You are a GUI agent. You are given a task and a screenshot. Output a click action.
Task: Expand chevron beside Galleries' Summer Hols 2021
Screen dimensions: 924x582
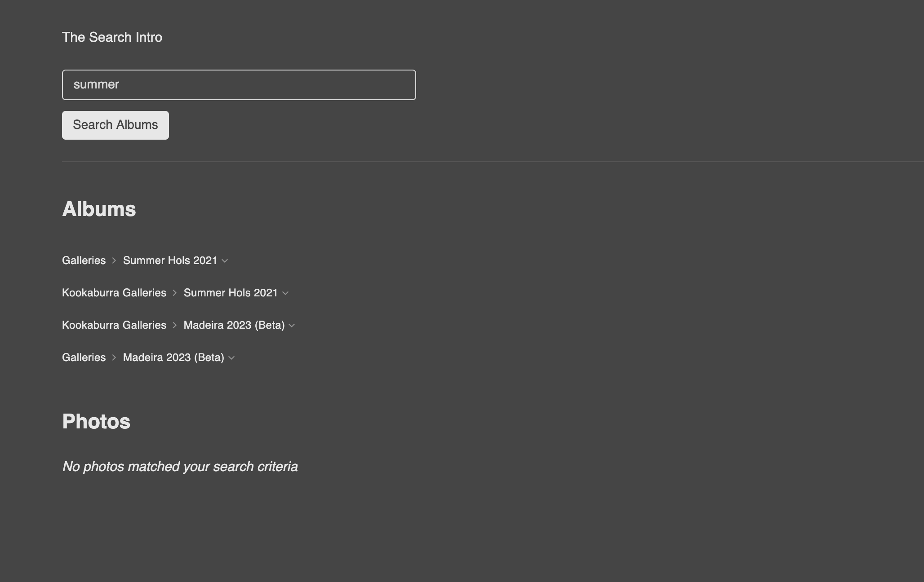tap(225, 261)
